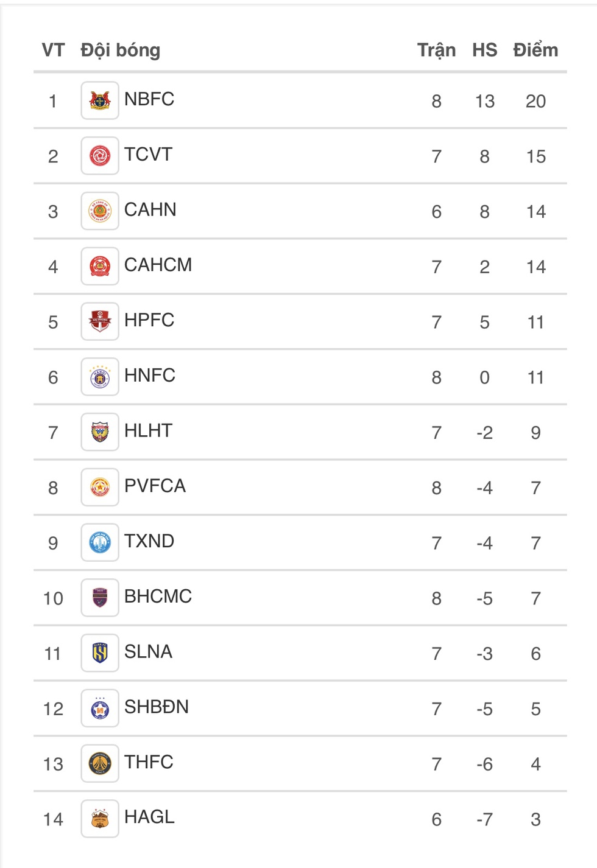Screen dimensions: 597x868
Task: Open the SLNA team crest
Action: pos(100,653)
